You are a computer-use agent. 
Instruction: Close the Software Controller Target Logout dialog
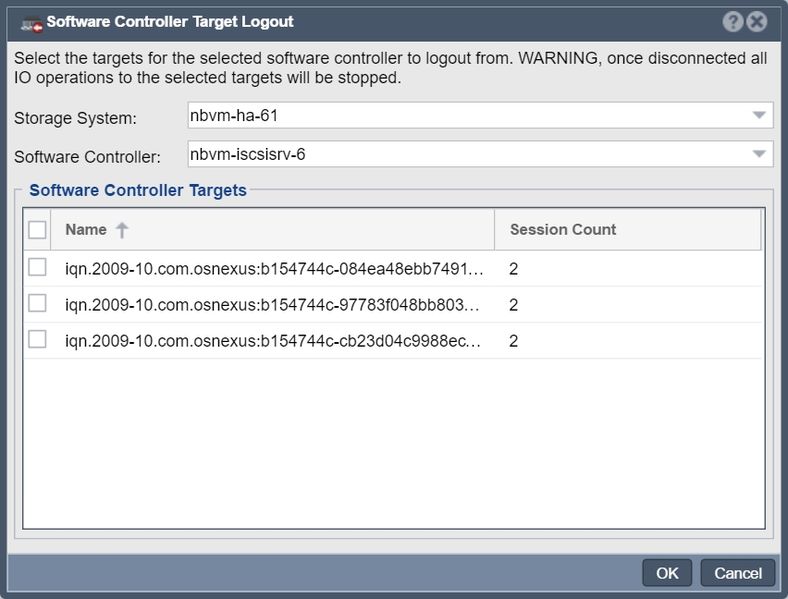click(x=757, y=22)
